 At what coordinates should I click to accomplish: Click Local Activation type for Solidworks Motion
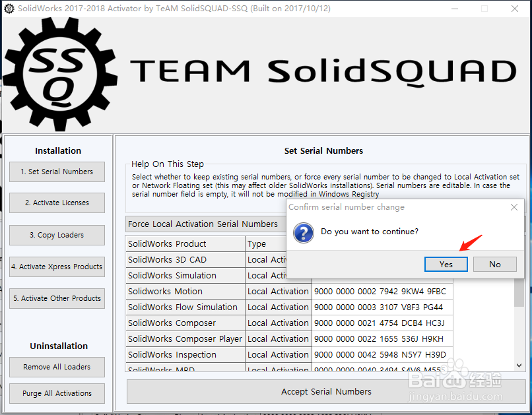pyautogui.click(x=279, y=291)
